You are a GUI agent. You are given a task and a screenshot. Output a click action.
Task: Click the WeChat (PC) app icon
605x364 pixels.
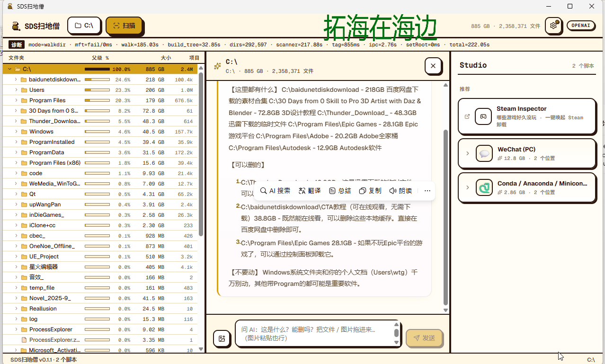[x=484, y=153]
